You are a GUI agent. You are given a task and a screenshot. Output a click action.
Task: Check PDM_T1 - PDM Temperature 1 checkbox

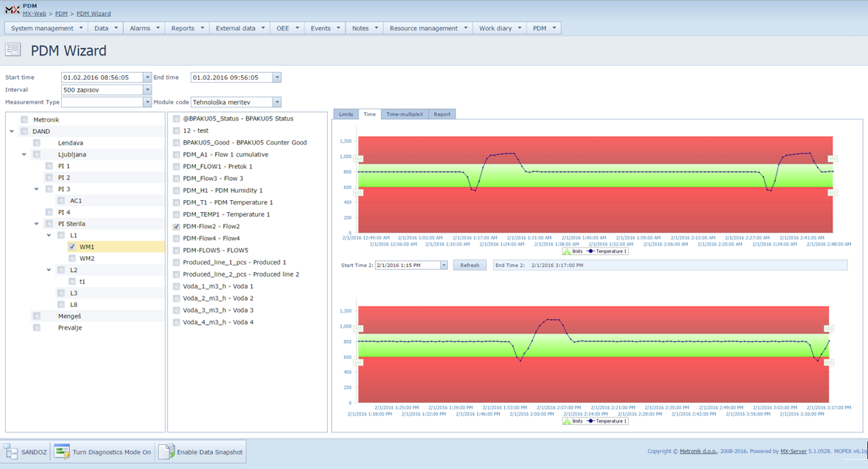click(x=177, y=203)
